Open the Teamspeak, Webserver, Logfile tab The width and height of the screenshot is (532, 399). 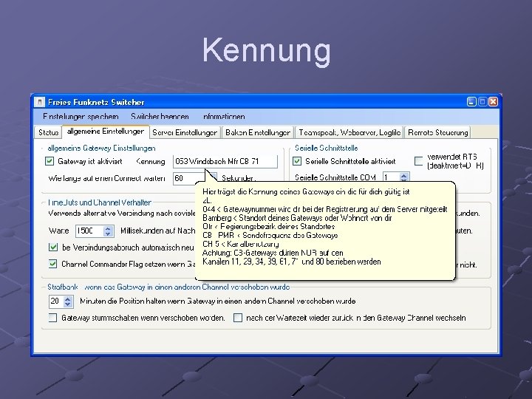(x=349, y=132)
